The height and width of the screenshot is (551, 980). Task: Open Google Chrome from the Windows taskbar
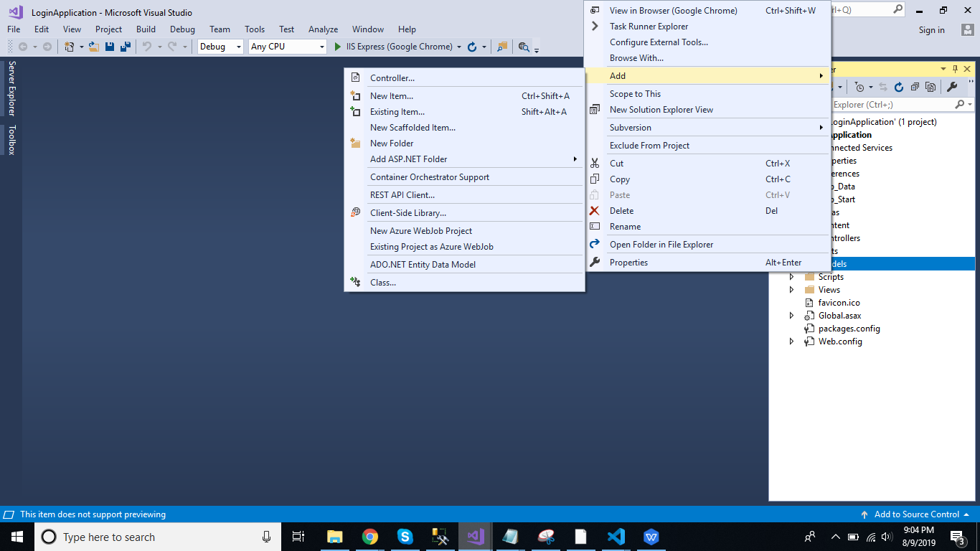point(369,537)
